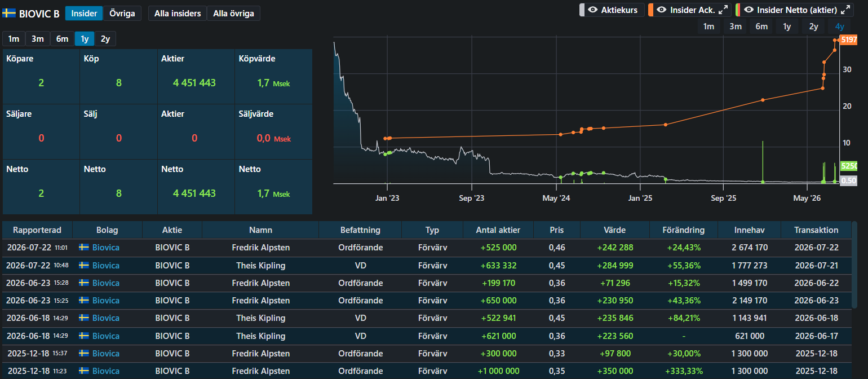
Task: Click the Swedish flag next to BIOVIC B title
Action: (9, 13)
